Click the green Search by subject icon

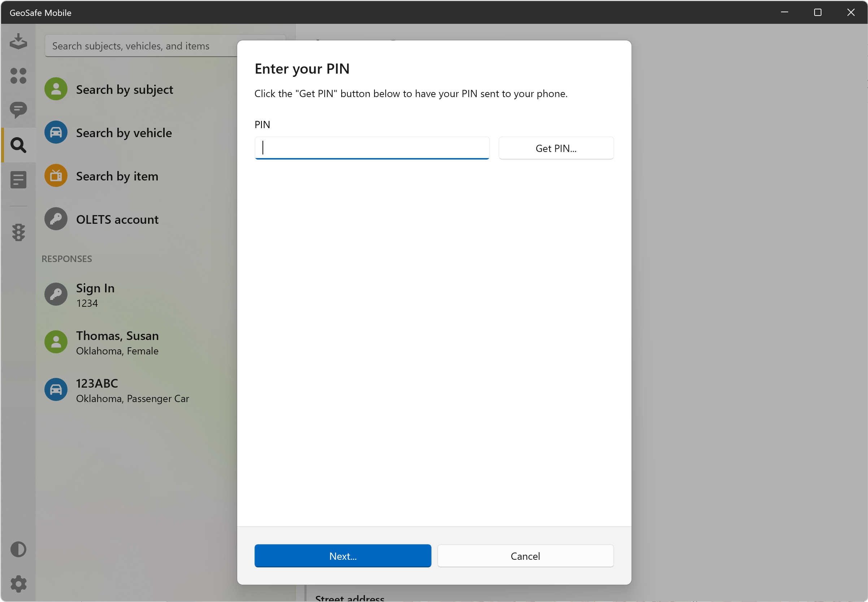pos(56,89)
